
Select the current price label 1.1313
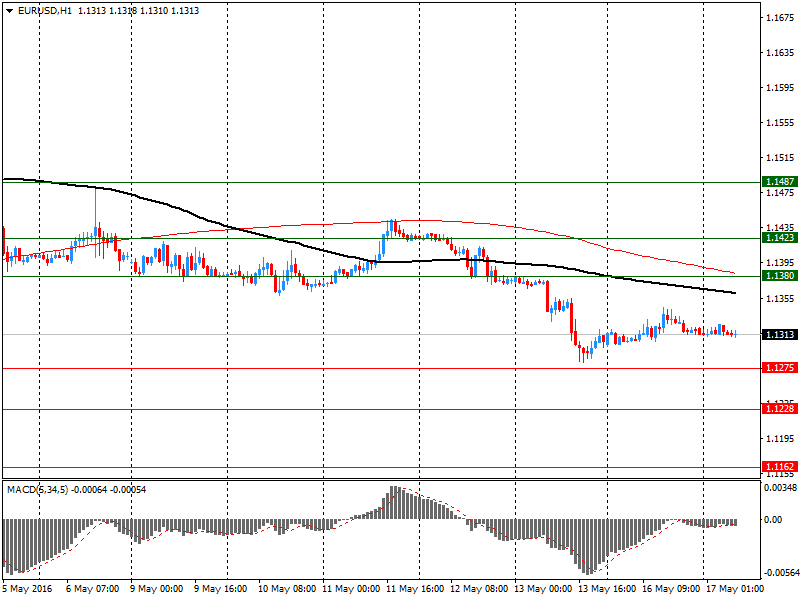point(780,335)
